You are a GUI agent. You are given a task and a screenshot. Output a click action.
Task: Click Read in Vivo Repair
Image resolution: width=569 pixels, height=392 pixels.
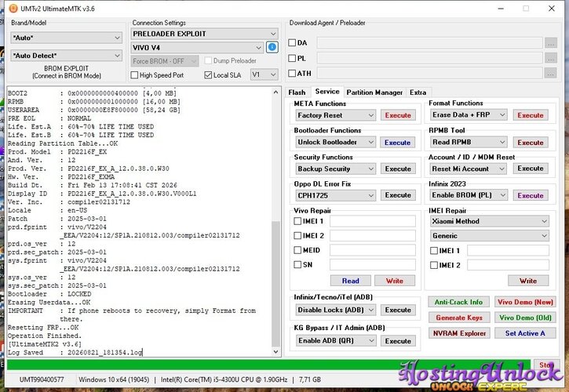coord(351,281)
